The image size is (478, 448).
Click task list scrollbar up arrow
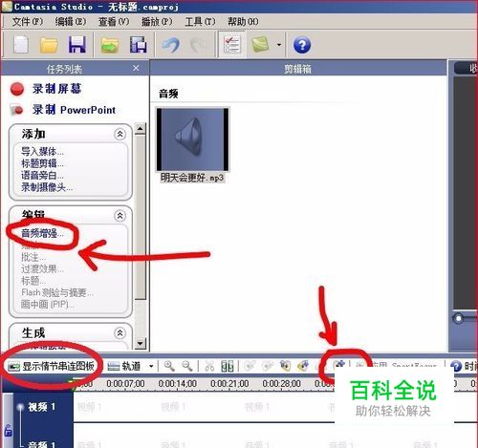coord(141,129)
